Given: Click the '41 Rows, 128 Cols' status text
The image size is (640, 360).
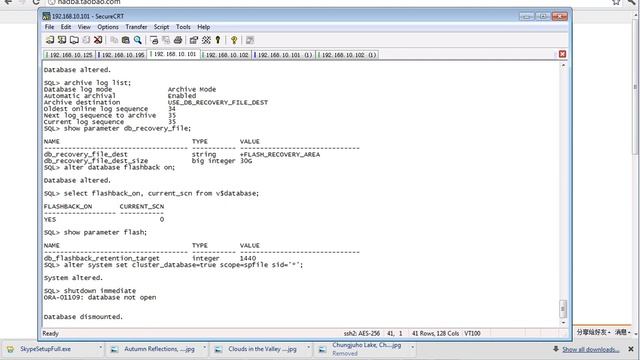Looking at the screenshot, I should tap(435, 333).
